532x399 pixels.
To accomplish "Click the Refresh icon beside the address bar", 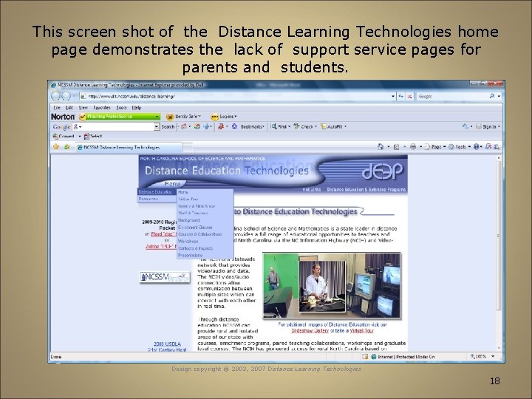I will tap(401, 96).
